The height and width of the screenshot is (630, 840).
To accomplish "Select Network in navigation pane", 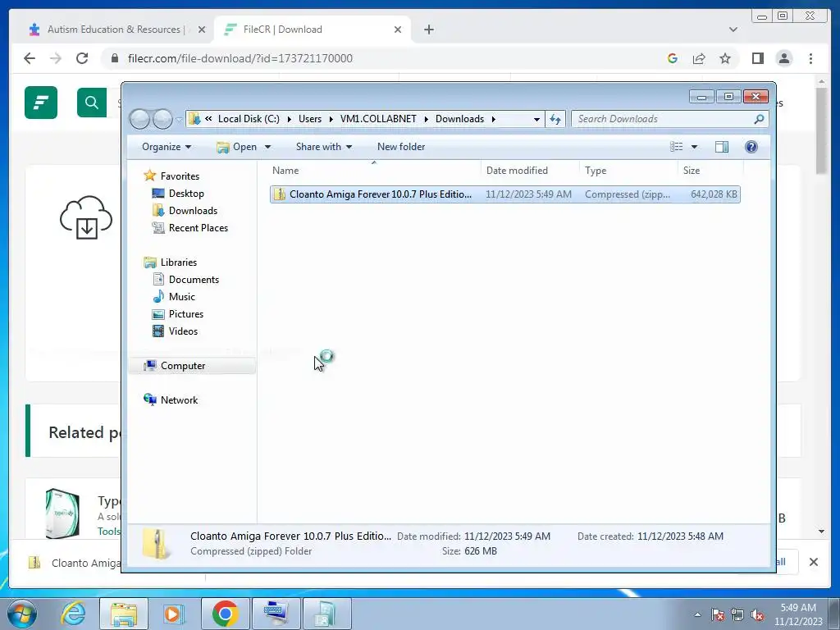I will [x=179, y=399].
